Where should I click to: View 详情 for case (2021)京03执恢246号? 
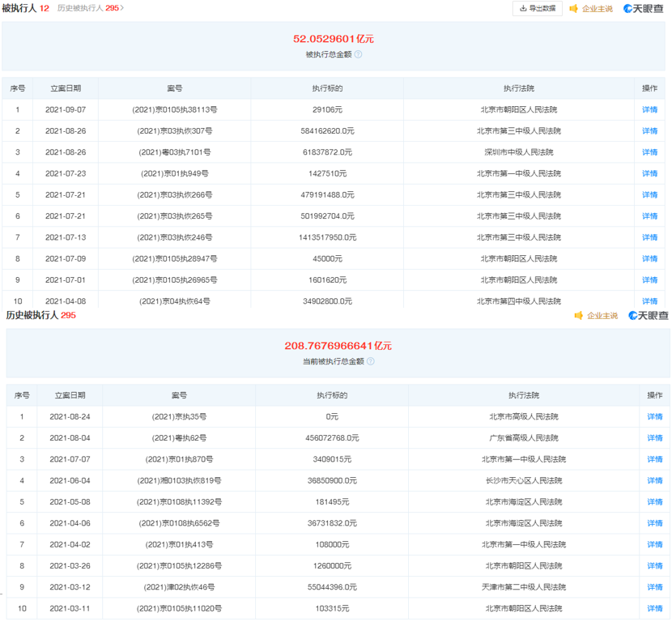[649, 237]
